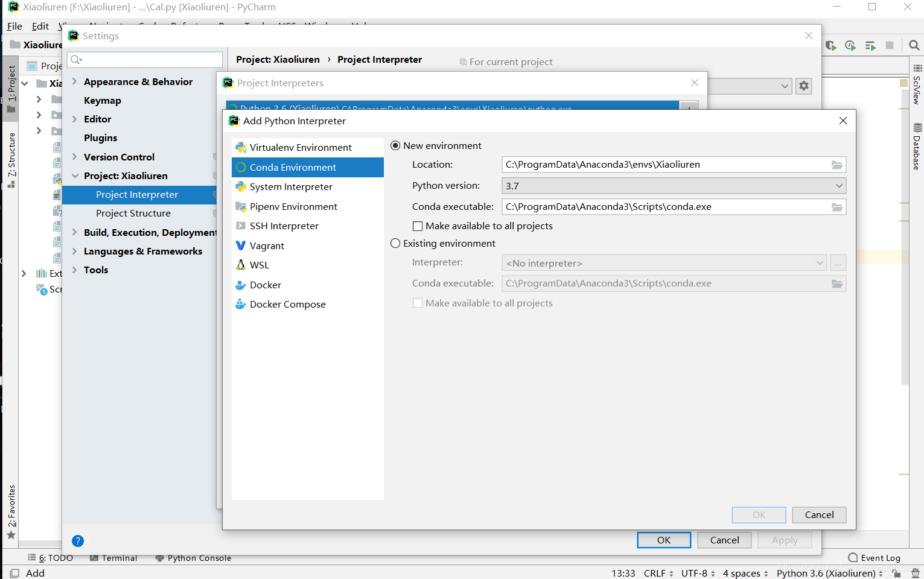
Task: Browse for Conda executable in New environment
Action: tap(837, 207)
